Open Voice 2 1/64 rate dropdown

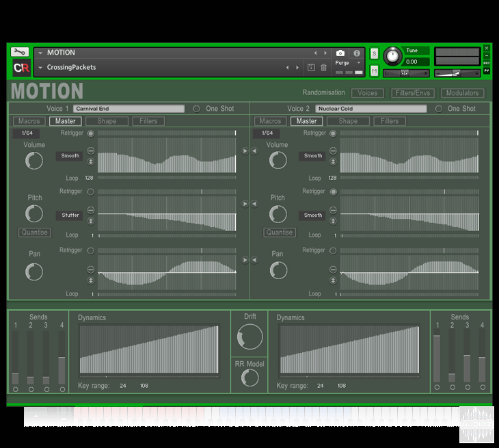coord(267,133)
